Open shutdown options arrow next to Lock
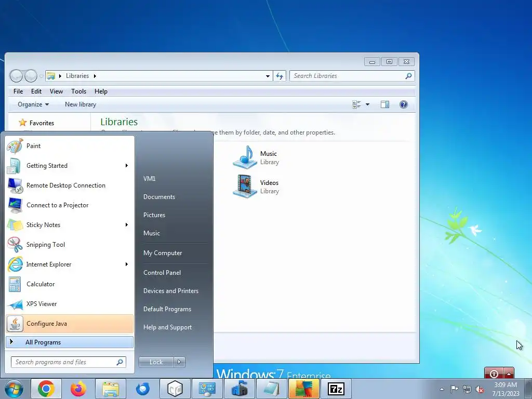This screenshot has height=399, width=532. pyautogui.click(x=179, y=362)
